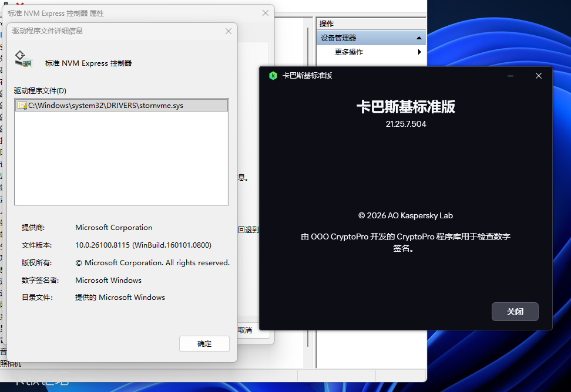
Task: Click the version number 21.25.7.504
Action: coord(406,124)
